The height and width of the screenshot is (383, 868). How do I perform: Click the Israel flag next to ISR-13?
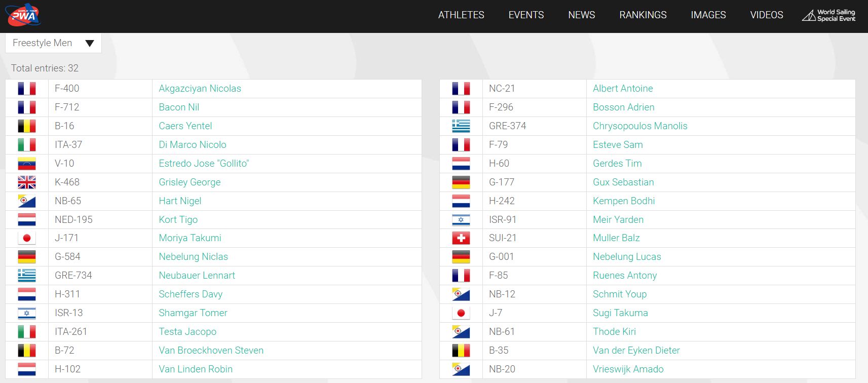pyautogui.click(x=27, y=313)
